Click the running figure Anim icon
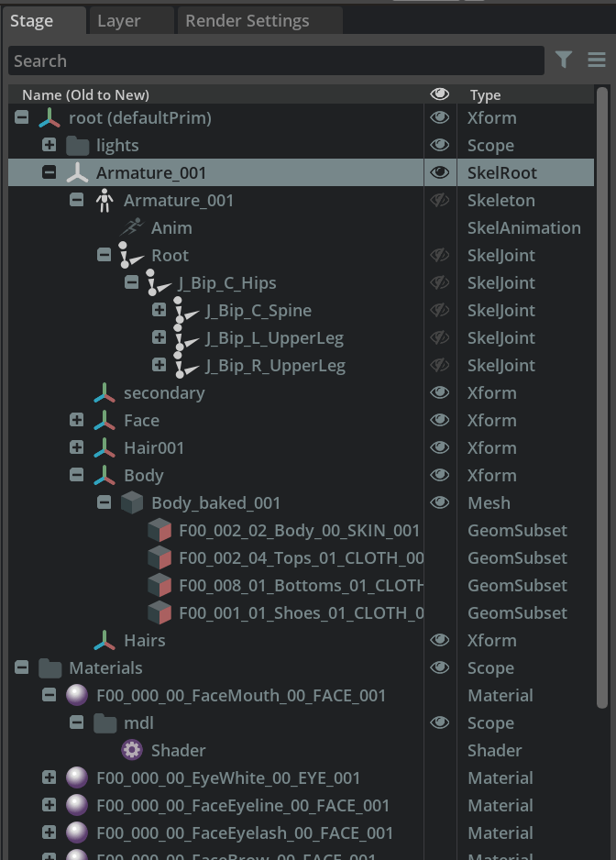The height and width of the screenshot is (860, 616). point(132,228)
